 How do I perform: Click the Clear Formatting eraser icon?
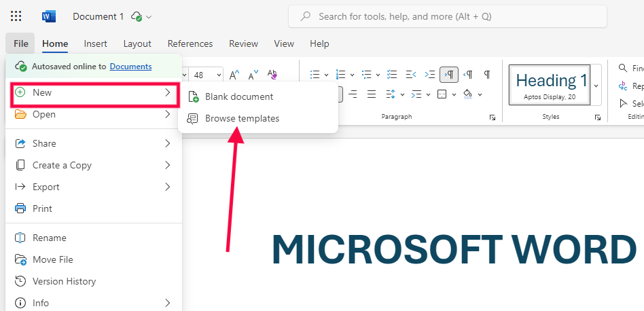click(x=272, y=74)
